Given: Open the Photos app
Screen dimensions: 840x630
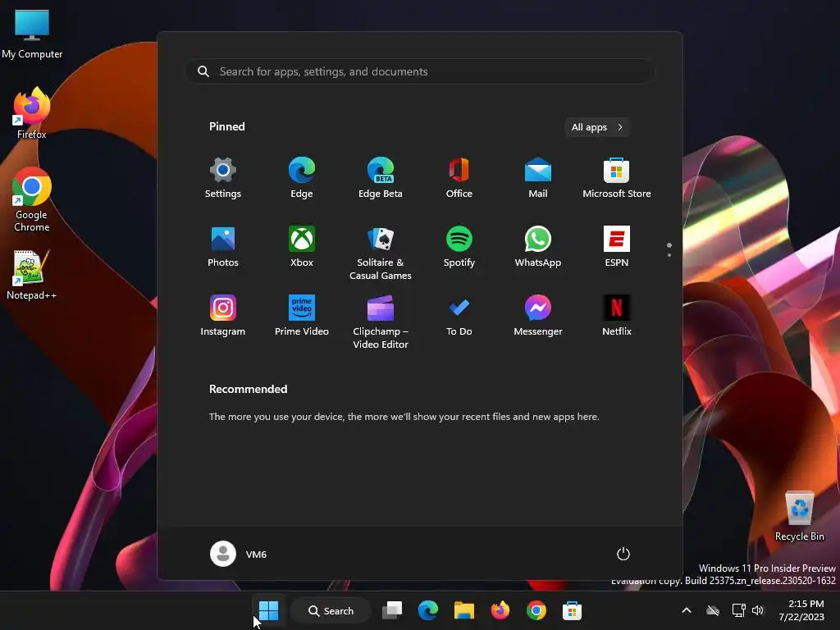Looking at the screenshot, I should click(223, 247).
